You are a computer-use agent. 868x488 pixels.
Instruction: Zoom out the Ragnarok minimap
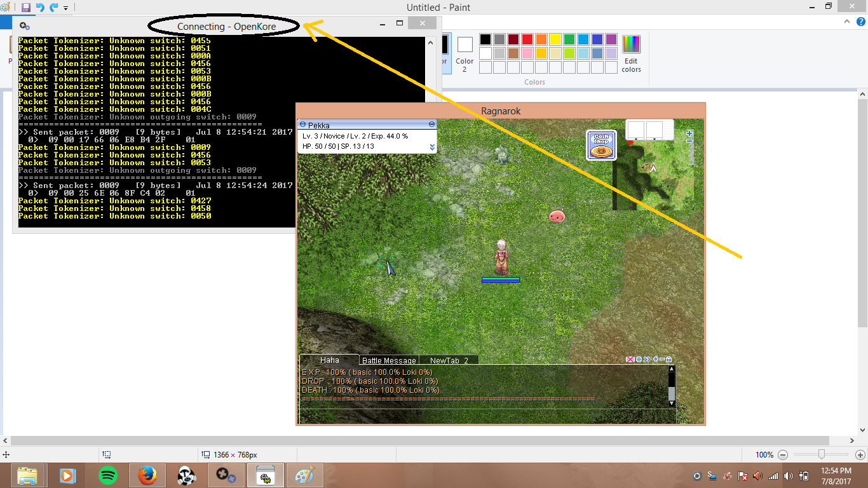tap(689, 140)
